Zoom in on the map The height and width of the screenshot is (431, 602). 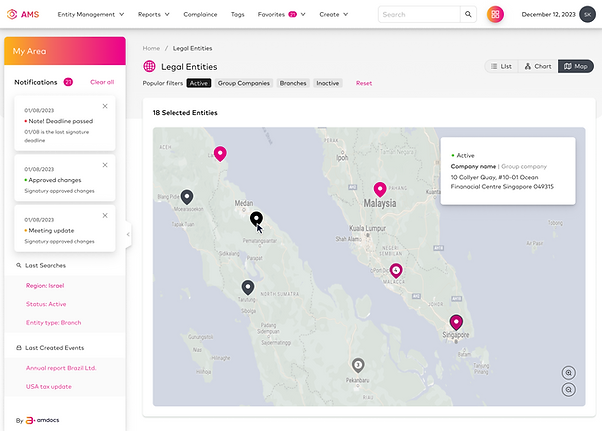pyautogui.click(x=569, y=373)
